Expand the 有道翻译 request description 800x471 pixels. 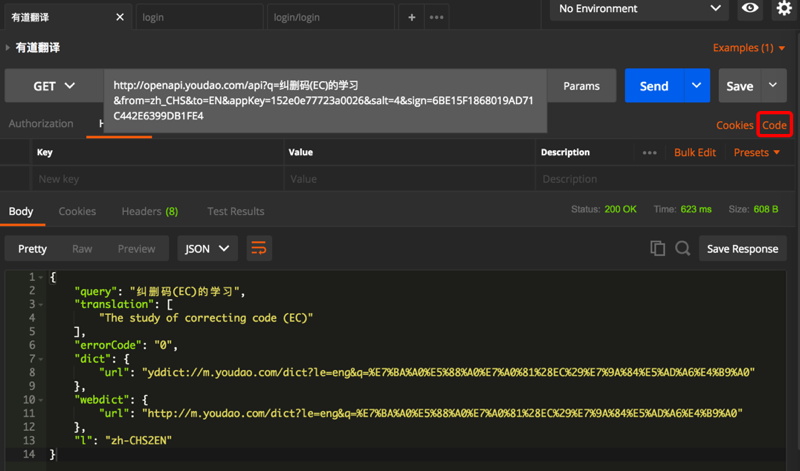[8, 47]
